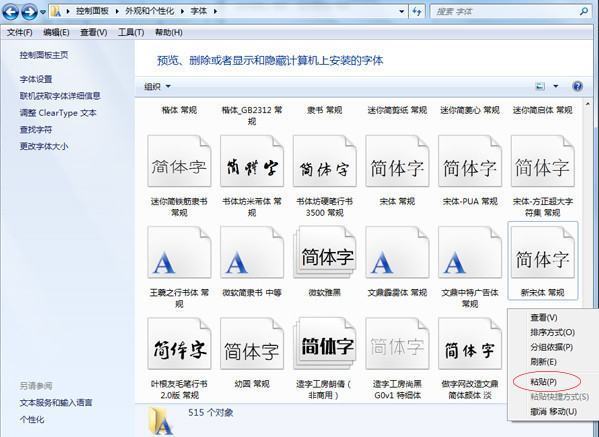Image resolution: width=599 pixels, height=437 pixels.
Task: Select the 文鼎霹雳体 常规 font icon
Action: pos(397,252)
